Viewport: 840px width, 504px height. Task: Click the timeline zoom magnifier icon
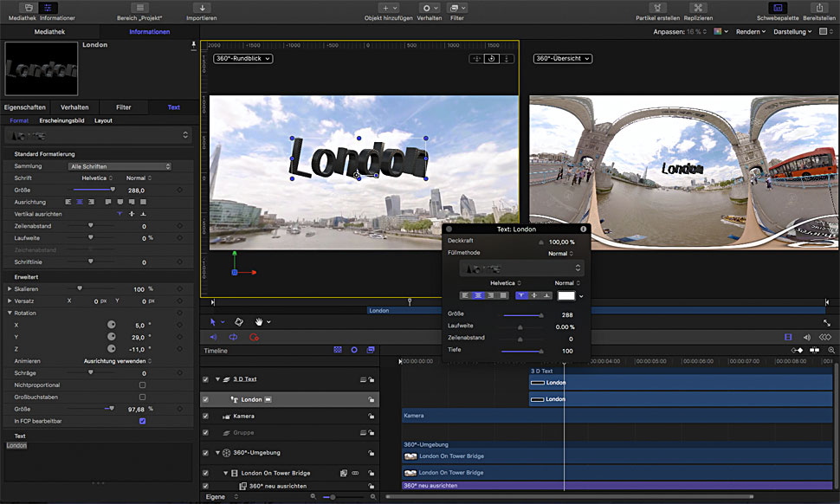point(830,350)
